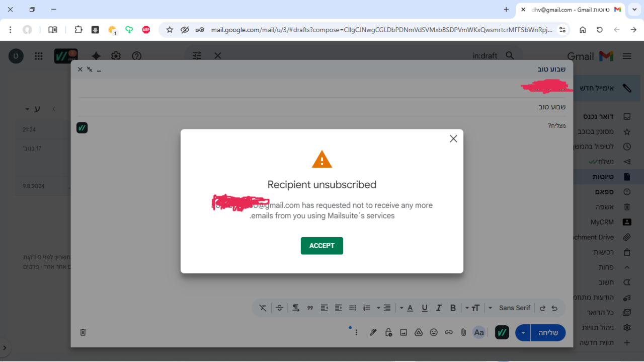Show search options sliders icon
Viewport: 644px width, 362px height.
pyautogui.click(x=197, y=56)
